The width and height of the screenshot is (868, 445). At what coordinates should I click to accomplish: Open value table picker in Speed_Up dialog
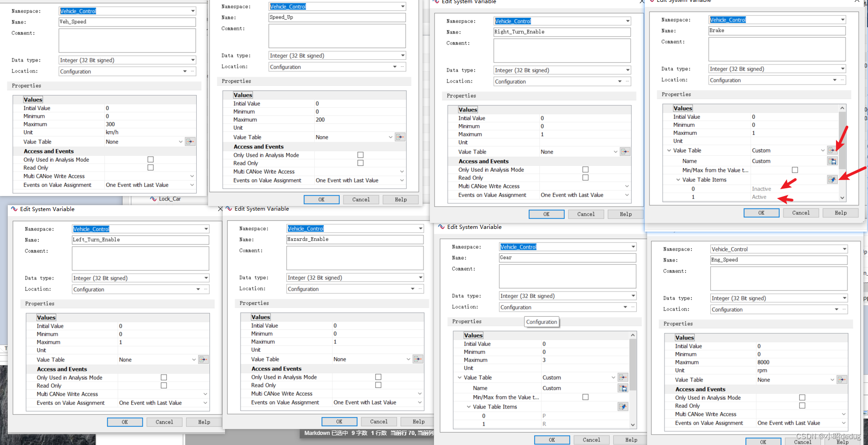click(400, 137)
